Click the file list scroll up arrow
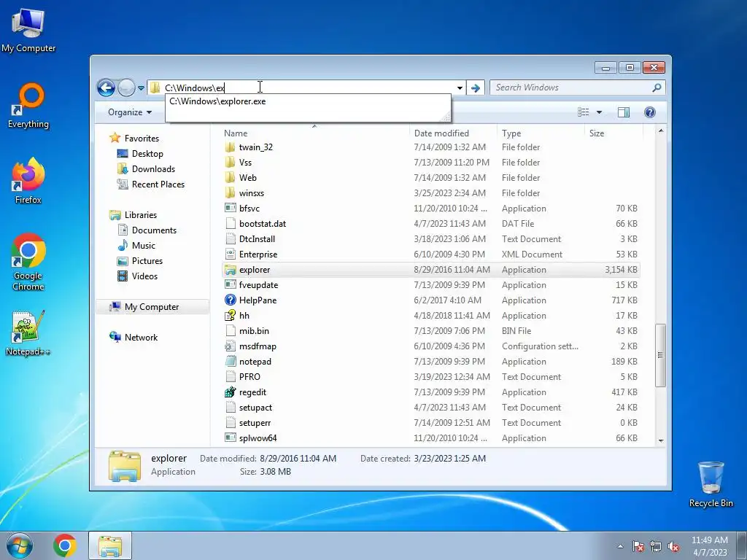 (x=661, y=131)
